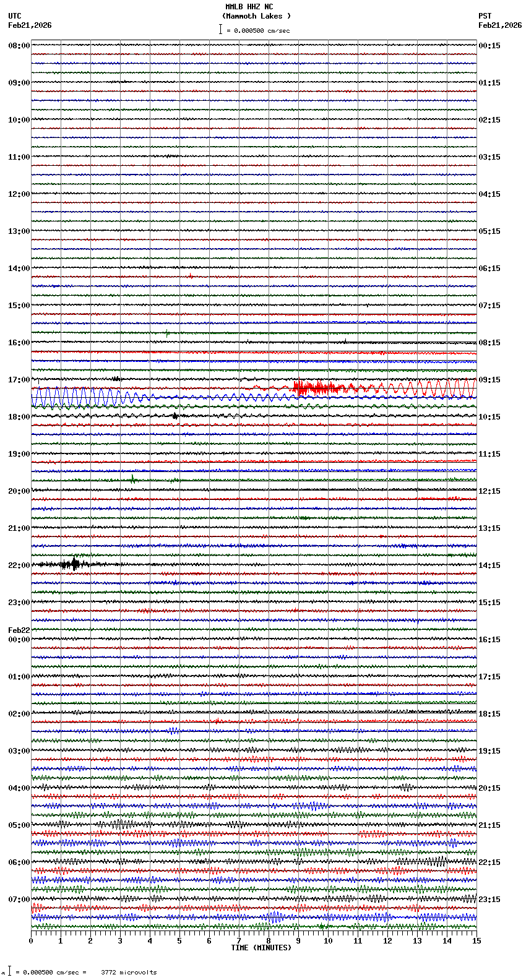Select the 14:00 UTC row label
The image size is (526, 980).
click(x=19, y=269)
